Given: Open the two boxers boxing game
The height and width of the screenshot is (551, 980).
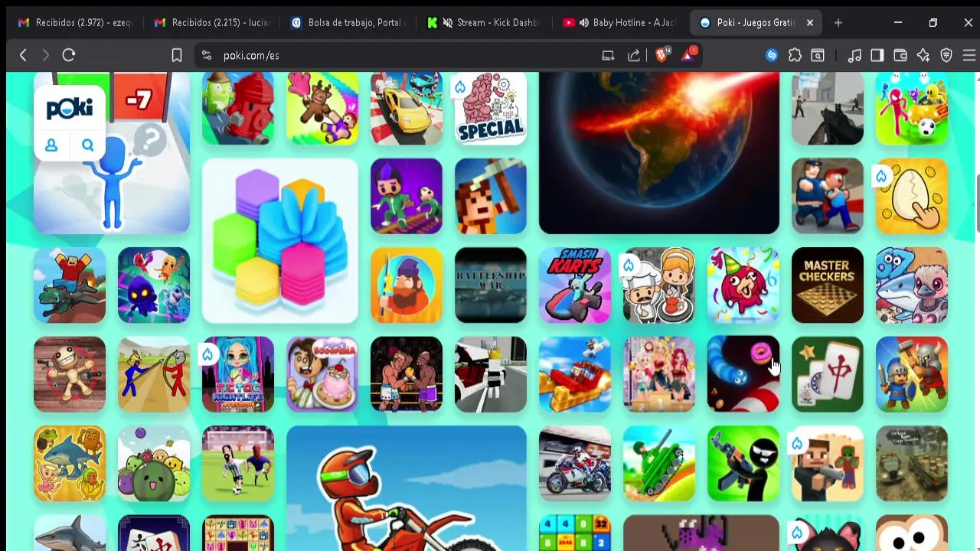Looking at the screenshot, I should click(407, 374).
